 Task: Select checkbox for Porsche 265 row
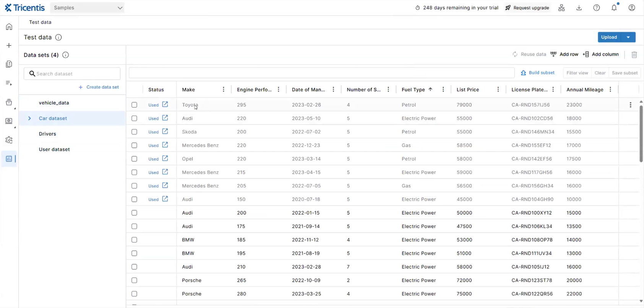point(134,280)
